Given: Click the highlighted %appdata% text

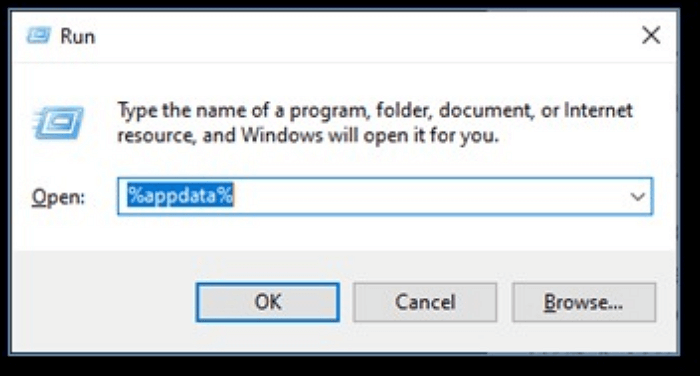Looking at the screenshot, I should pos(180,195).
